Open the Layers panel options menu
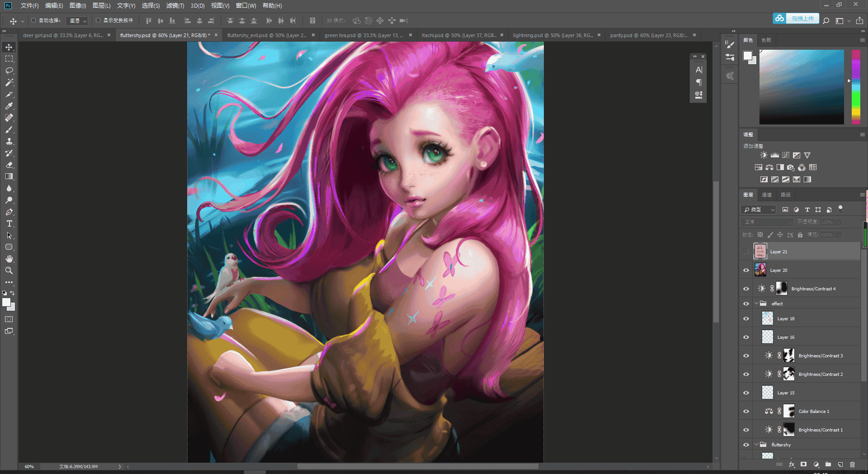The width and height of the screenshot is (868, 474). [x=862, y=195]
